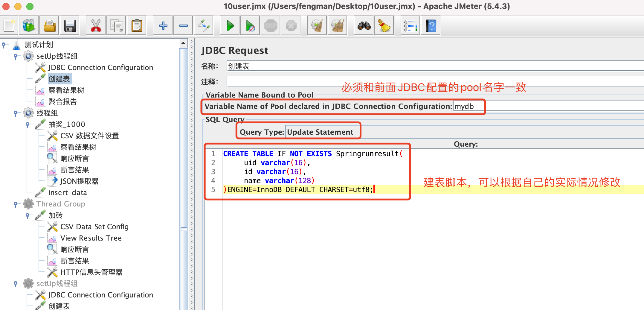Collapse the 加砖 node
Viewport: 644px width, 310px height.
pos(28,216)
